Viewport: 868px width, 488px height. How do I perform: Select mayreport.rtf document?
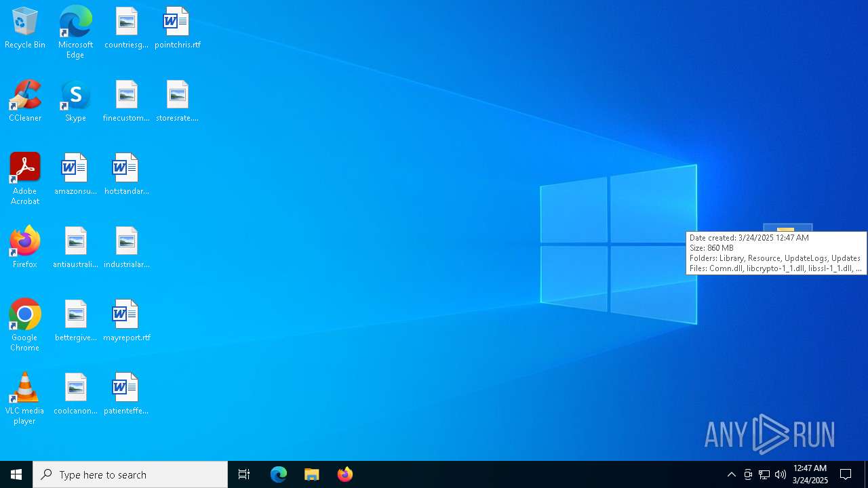pos(126,321)
